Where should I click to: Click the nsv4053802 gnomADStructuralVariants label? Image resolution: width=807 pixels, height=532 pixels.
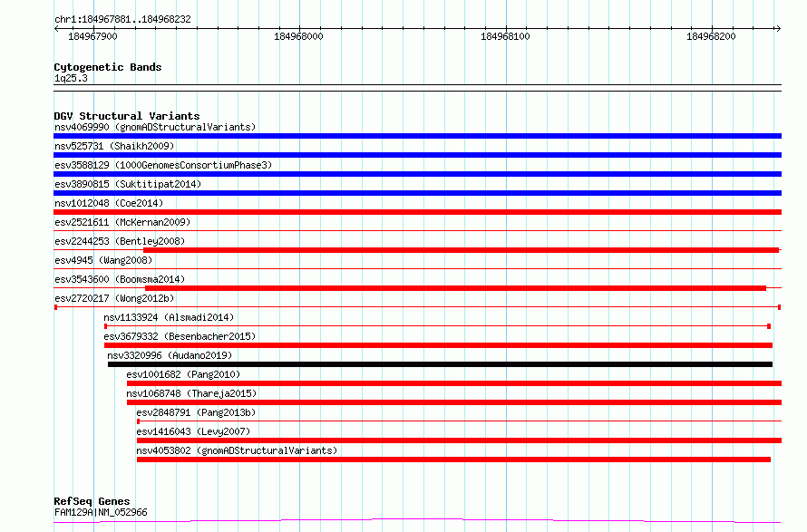pyautogui.click(x=237, y=450)
